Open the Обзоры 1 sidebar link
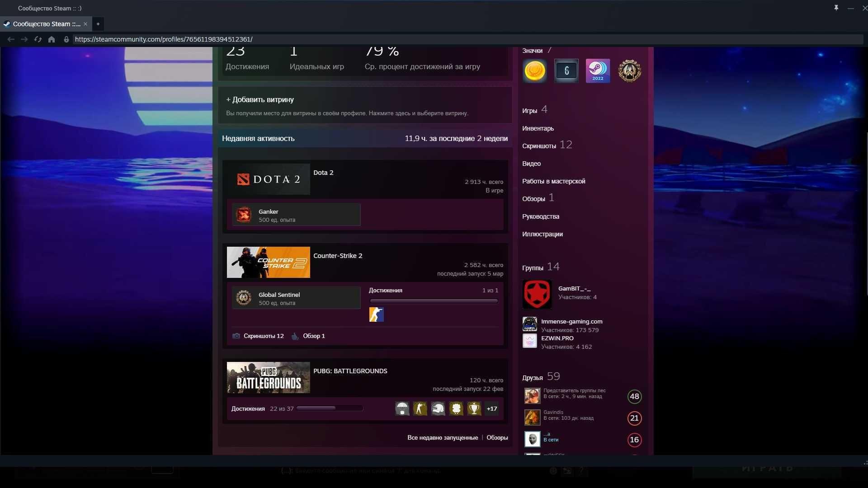 pos(538,198)
